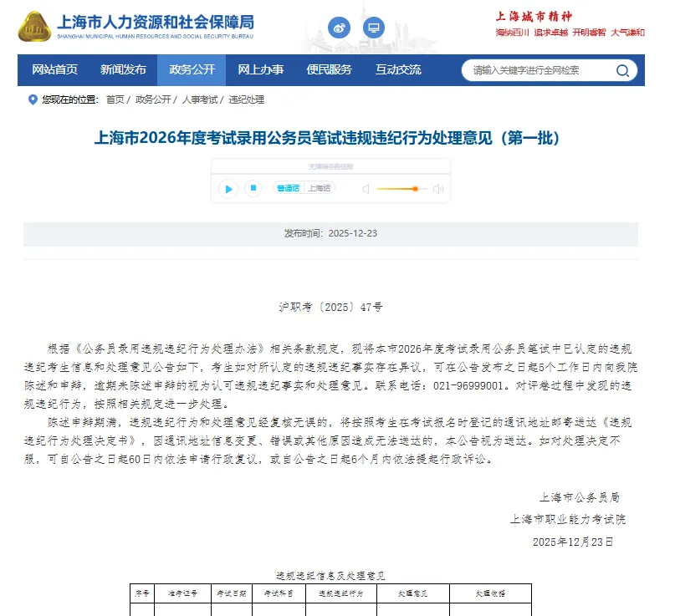
Task: Play the audio reading of the article
Action: tap(228, 189)
